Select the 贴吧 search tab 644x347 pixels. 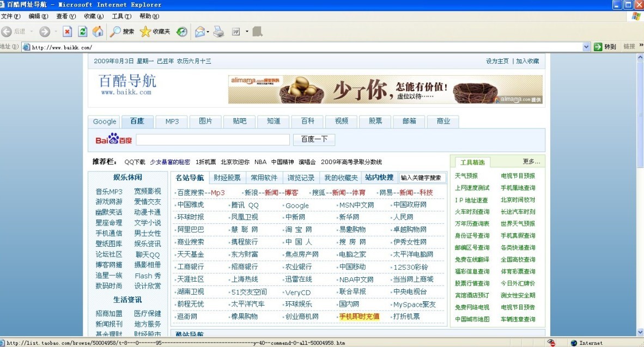click(239, 121)
